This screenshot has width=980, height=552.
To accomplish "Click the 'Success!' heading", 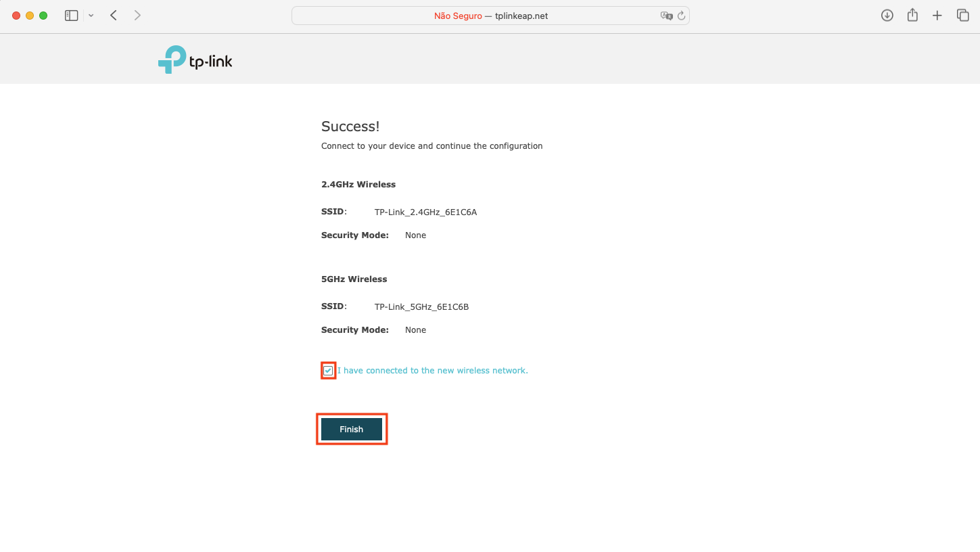I will coord(350,127).
